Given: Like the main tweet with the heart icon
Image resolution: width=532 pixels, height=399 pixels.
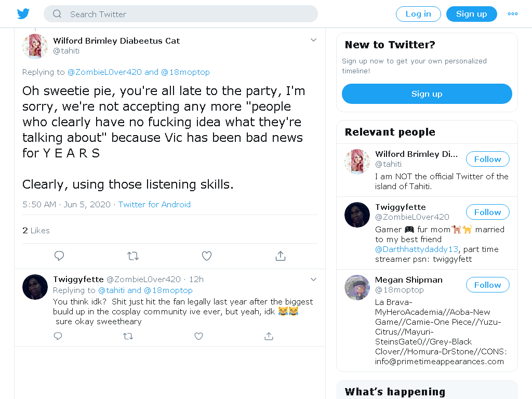Looking at the screenshot, I should click(207, 256).
